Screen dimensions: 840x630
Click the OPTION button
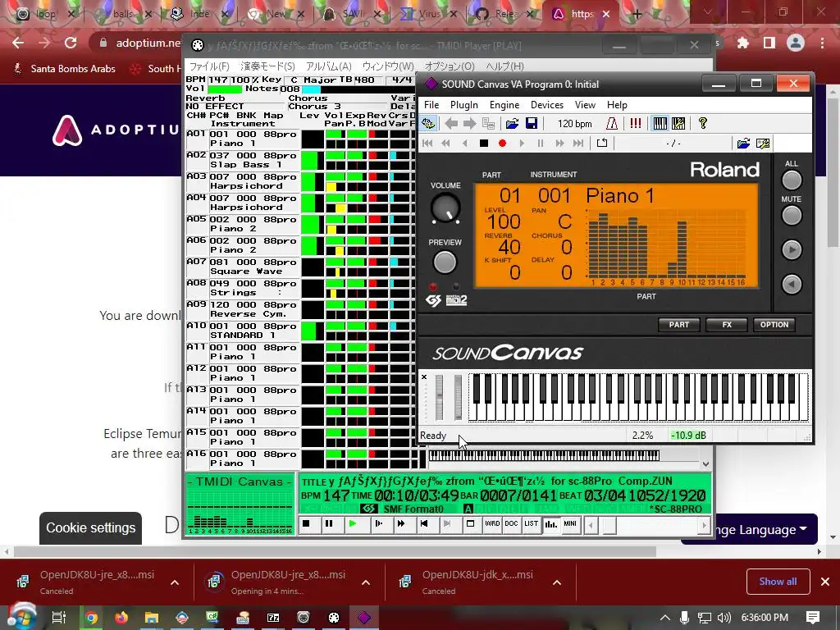click(x=774, y=325)
